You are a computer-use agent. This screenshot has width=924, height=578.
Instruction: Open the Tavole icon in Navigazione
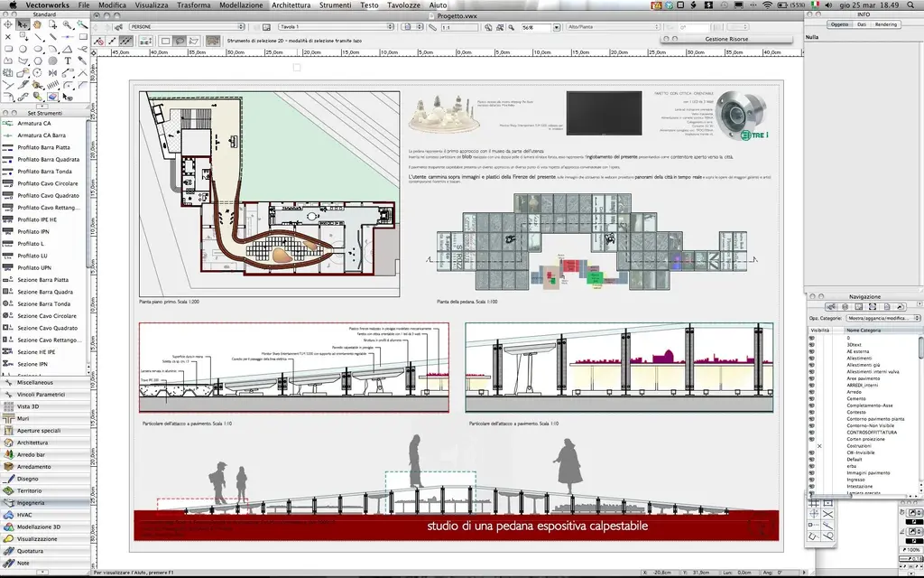coord(859,307)
